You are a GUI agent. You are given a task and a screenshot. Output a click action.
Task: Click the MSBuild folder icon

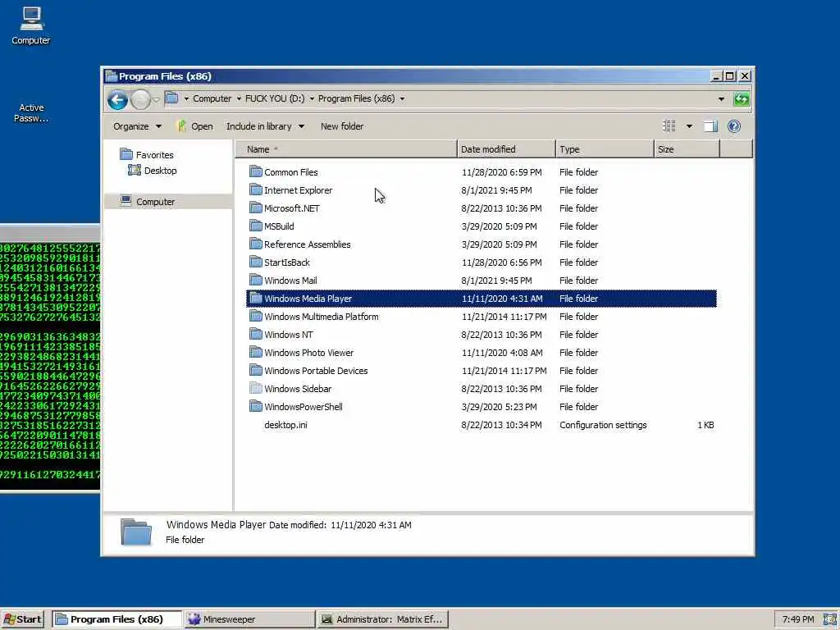256,226
